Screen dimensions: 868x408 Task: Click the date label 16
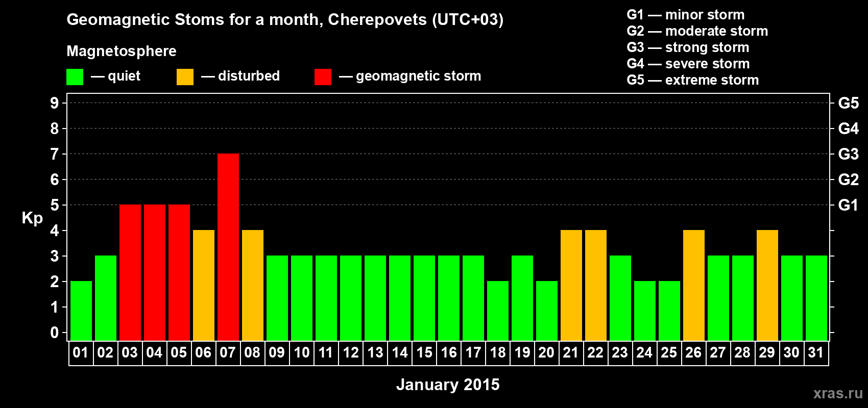(x=448, y=353)
